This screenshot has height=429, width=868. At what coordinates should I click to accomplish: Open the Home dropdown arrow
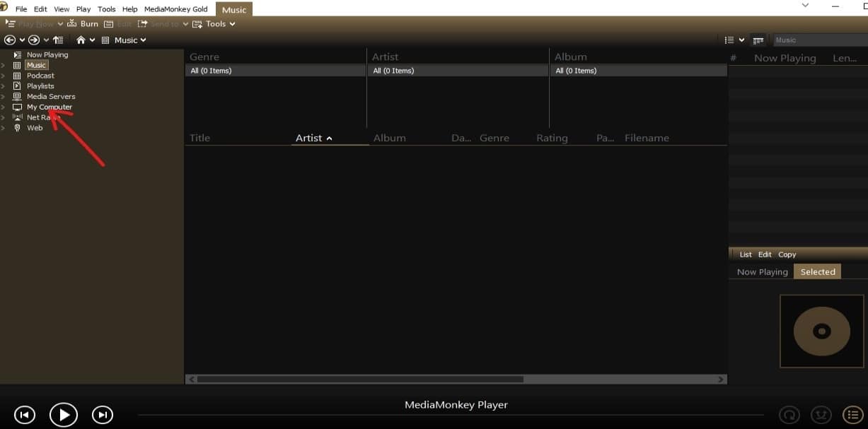92,40
